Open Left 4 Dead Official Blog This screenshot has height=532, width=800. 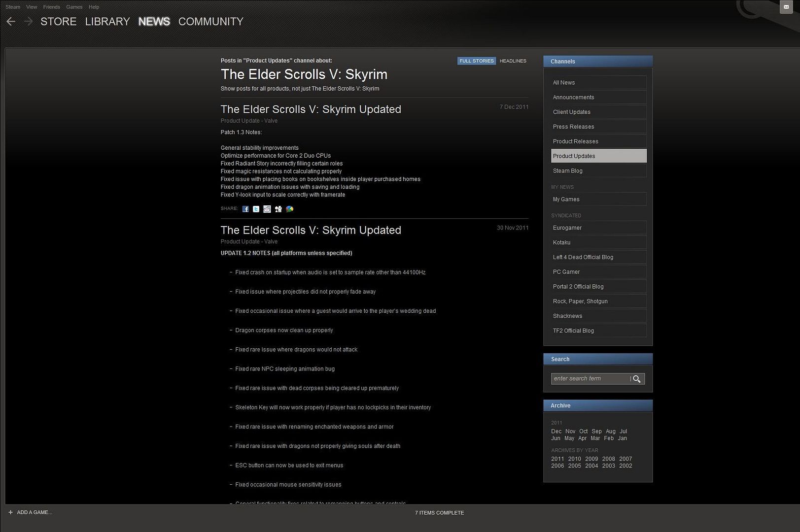click(x=599, y=257)
